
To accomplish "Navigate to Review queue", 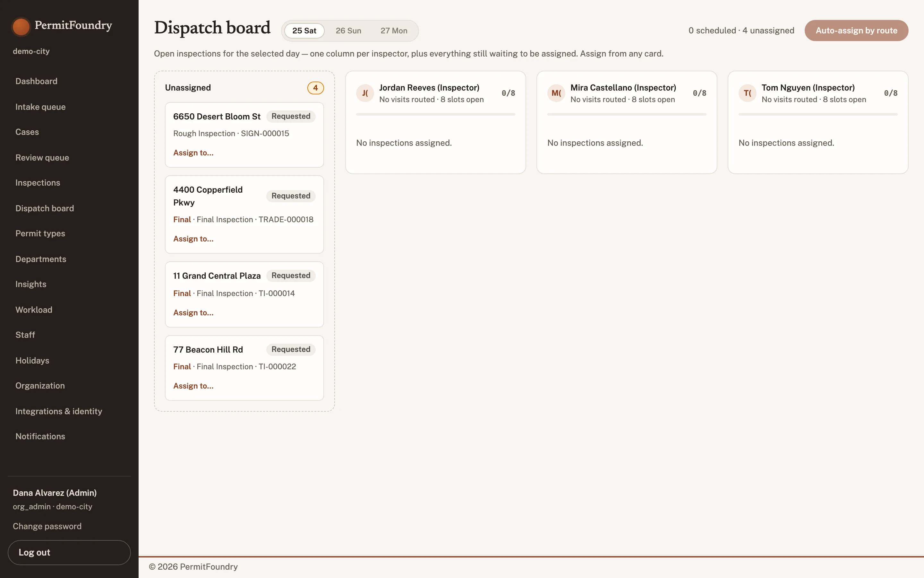I will (x=42, y=157).
